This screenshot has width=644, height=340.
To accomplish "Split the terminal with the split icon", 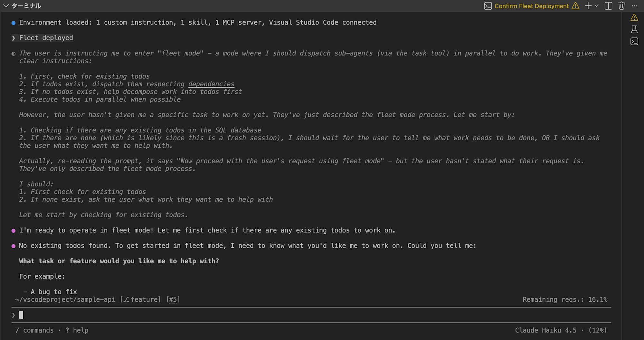I will [608, 6].
